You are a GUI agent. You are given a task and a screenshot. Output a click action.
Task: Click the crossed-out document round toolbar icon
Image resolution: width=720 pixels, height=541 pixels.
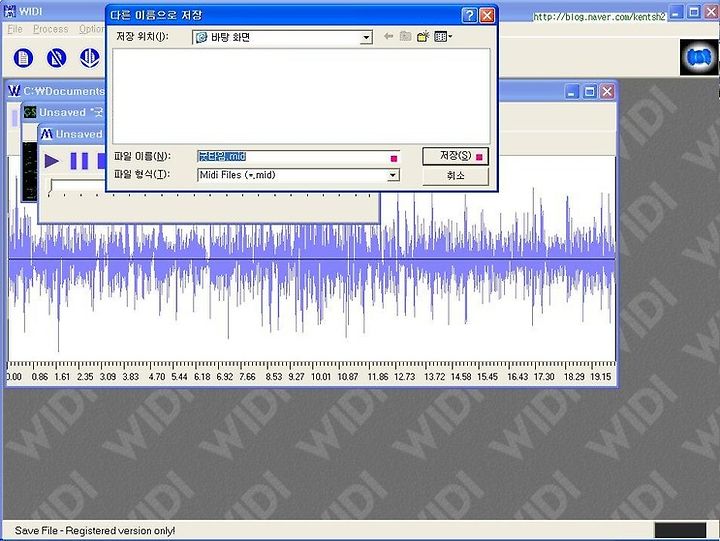click(56, 58)
